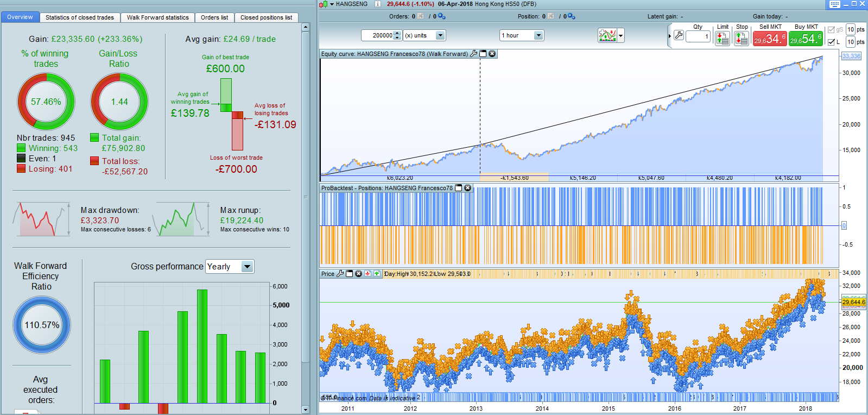Open the 1 hour timeframe dropdown
This screenshot has height=415, width=868.
coord(538,35)
